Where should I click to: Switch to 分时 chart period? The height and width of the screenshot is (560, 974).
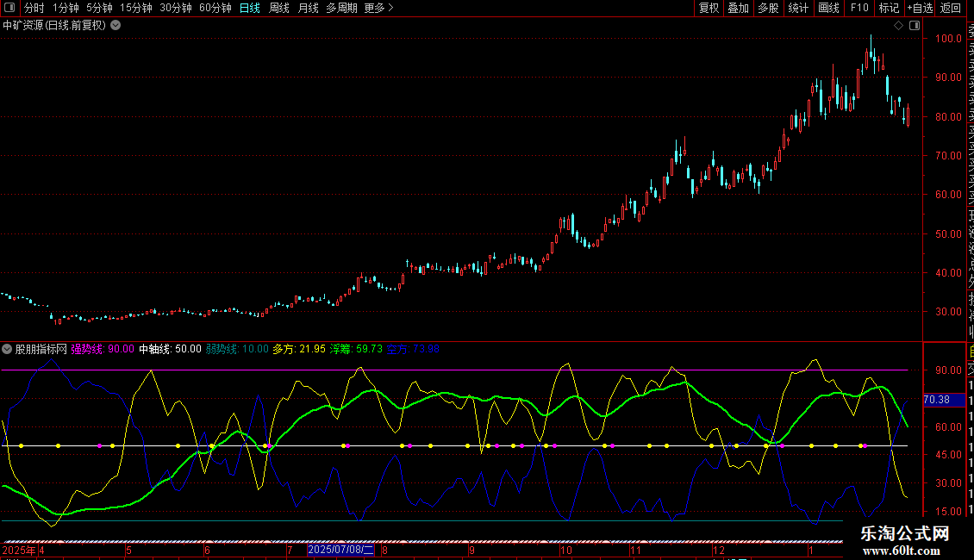(34, 8)
